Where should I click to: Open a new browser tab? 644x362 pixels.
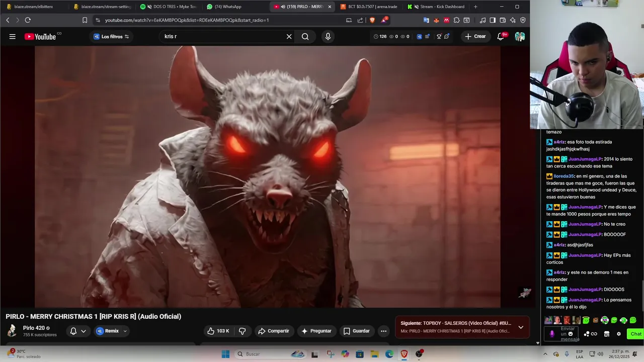click(x=475, y=7)
